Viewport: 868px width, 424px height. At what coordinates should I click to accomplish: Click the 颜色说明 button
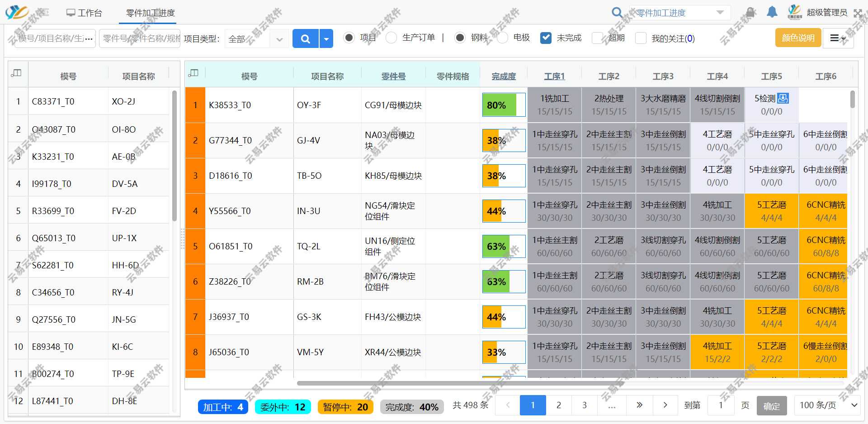pyautogui.click(x=798, y=38)
